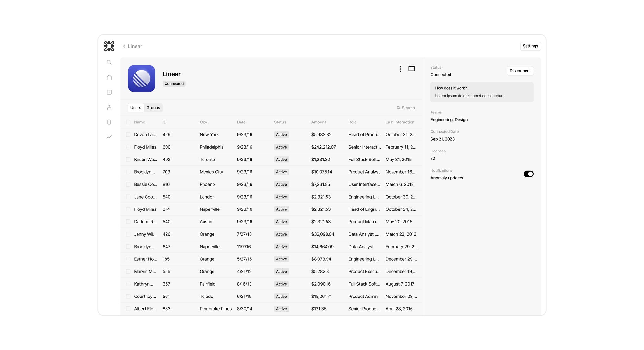644x350 pixels.
Task: Click the Amount column header
Action: coord(318,122)
